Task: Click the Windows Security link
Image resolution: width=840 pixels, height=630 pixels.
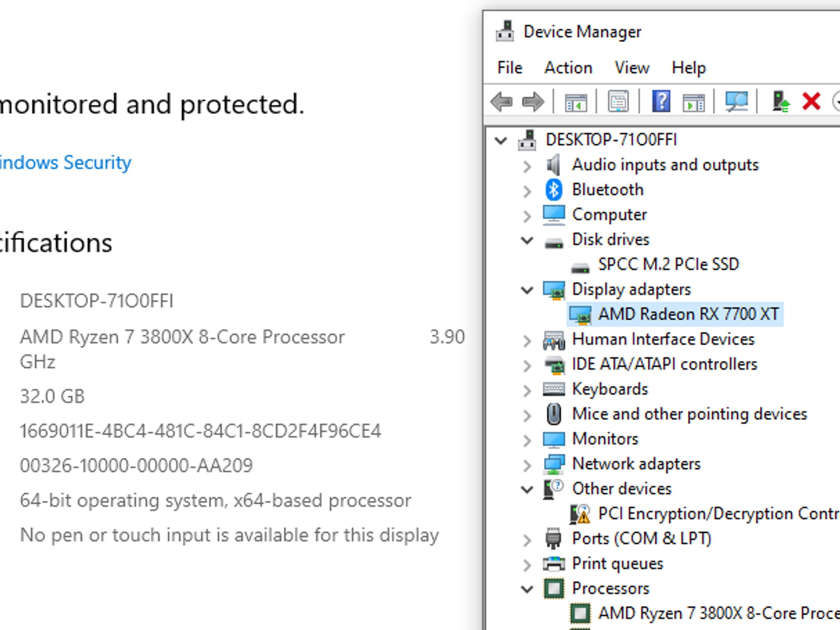Action: pos(66,163)
